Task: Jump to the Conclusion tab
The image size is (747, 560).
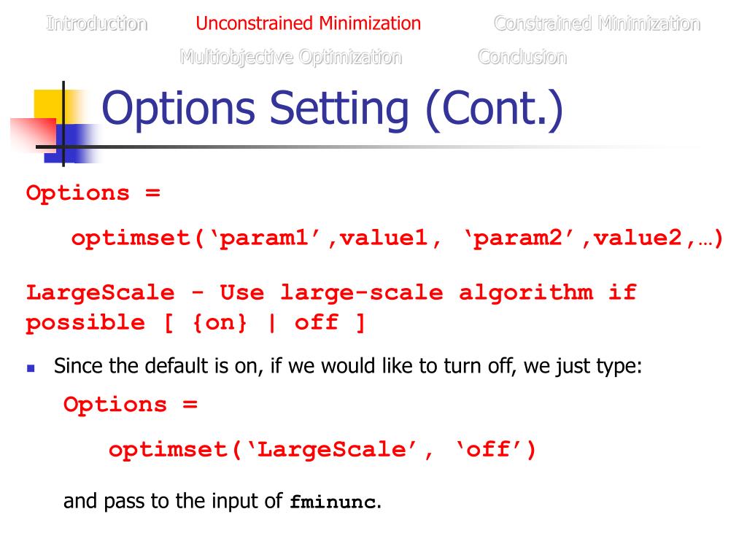Action: coord(522,56)
